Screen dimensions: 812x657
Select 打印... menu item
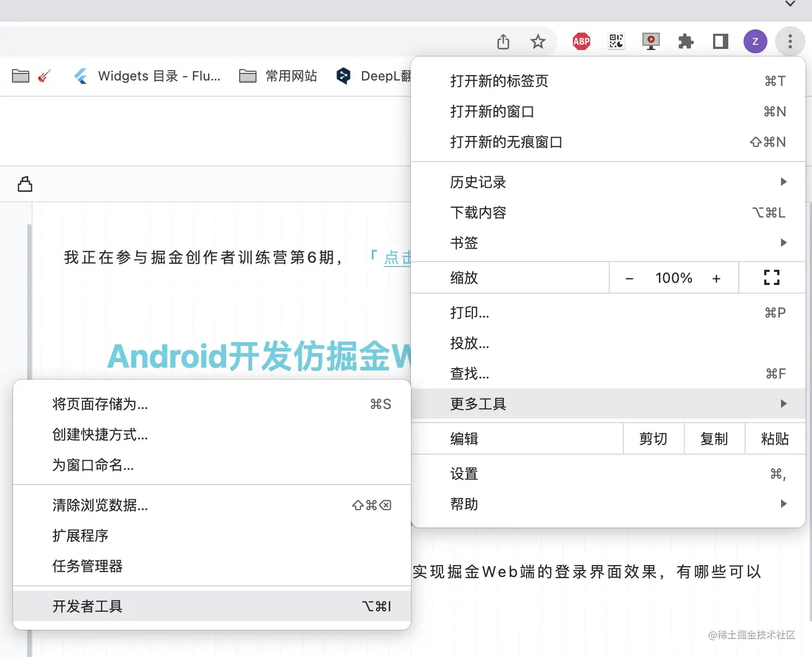tap(608, 313)
